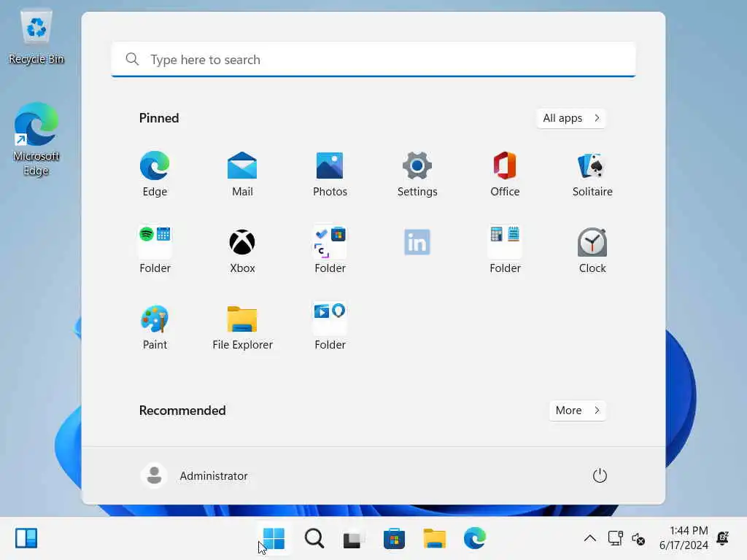The height and width of the screenshot is (560, 747).
Task: Launch the Photos app
Action: point(330,174)
